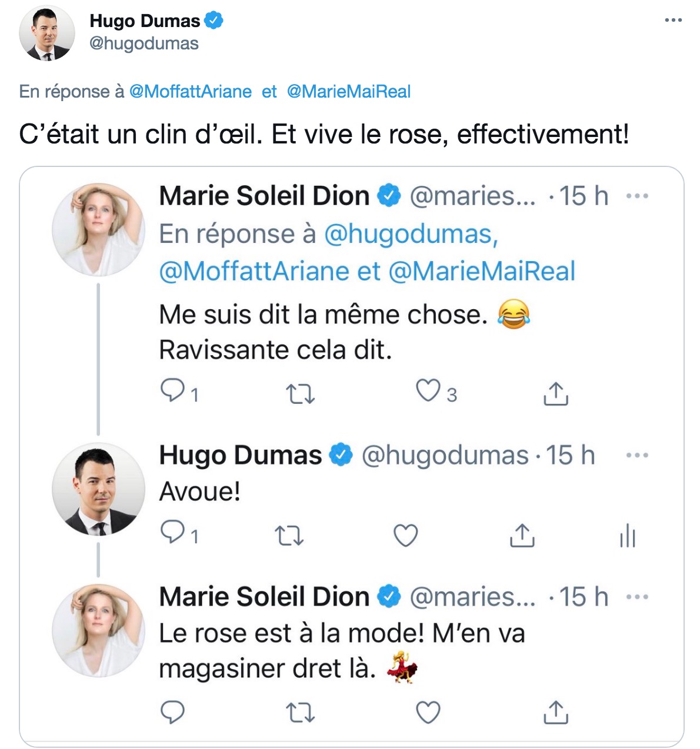Share the "magasiner dret là" tweet
700x749 pixels.
[x=555, y=712]
